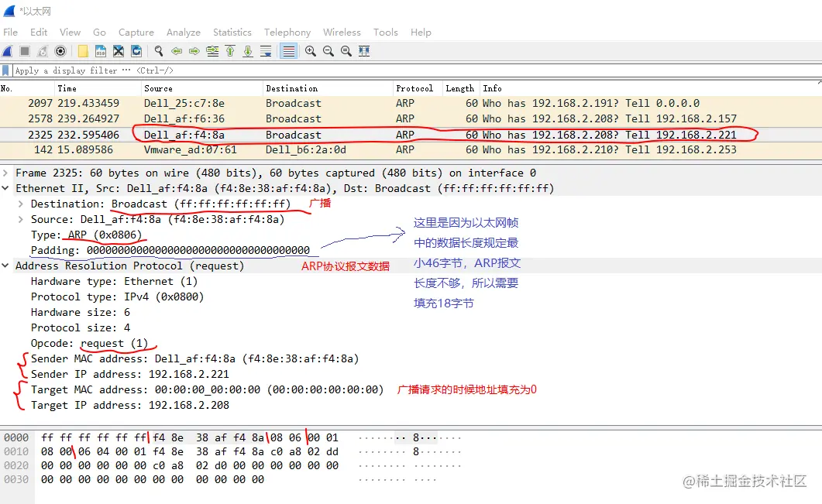Image resolution: width=822 pixels, height=504 pixels.
Task: Go forward in packet history
Action: [194, 51]
